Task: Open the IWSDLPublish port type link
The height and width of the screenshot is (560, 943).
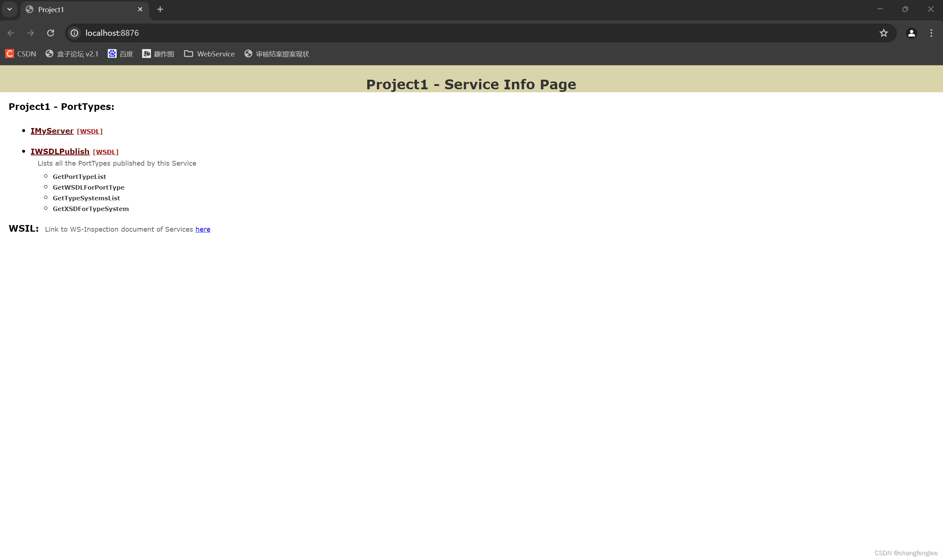Action: click(x=60, y=152)
